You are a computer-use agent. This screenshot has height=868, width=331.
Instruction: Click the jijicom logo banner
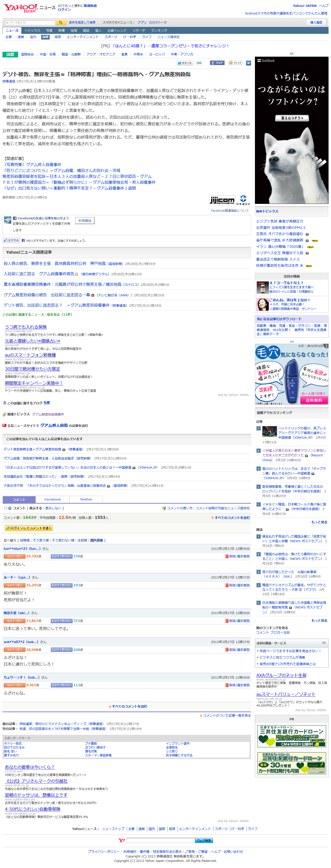coord(222,200)
